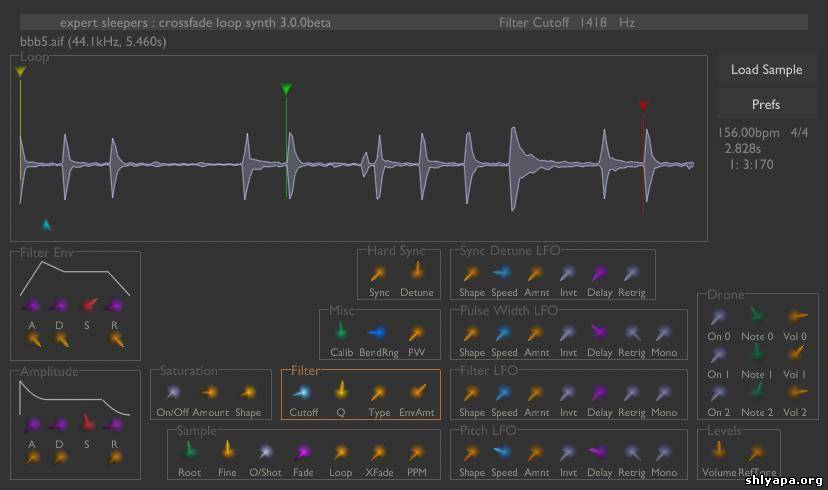
Task: Toggle the Sample O/Shot control
Action: coord(266,453)
